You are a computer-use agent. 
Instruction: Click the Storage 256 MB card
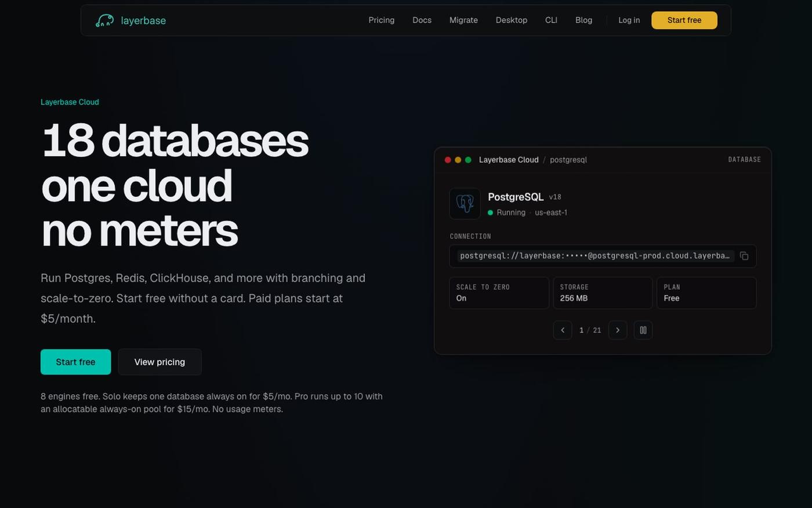coord(603,293)
